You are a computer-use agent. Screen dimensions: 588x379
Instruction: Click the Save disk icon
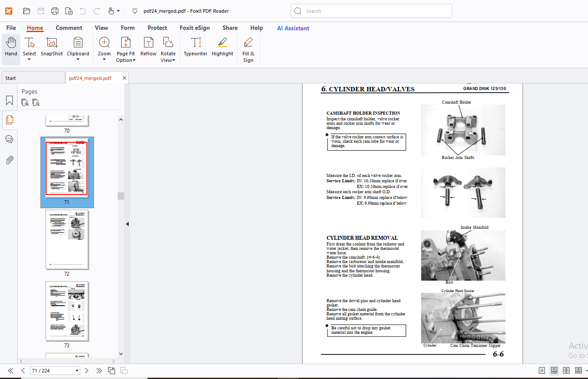(x=41, y=11)
